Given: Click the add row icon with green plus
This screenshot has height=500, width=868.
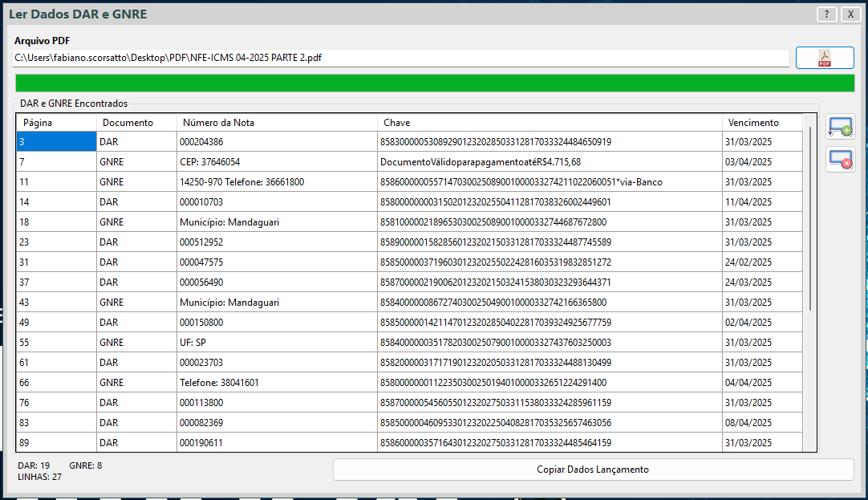Looking at the screenshot, I should (x=841, y=126).
